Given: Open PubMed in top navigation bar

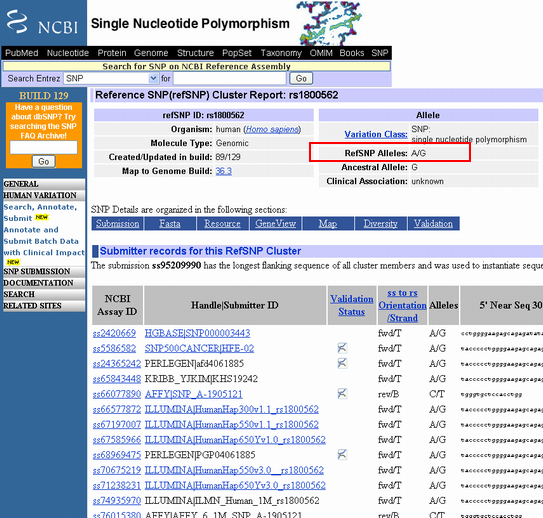Looking at the screenshot, I should point(21,53).
